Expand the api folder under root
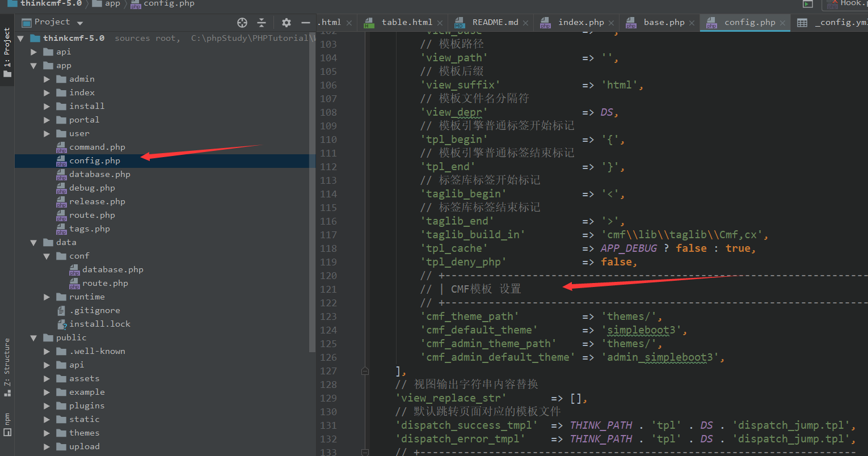 34,52
